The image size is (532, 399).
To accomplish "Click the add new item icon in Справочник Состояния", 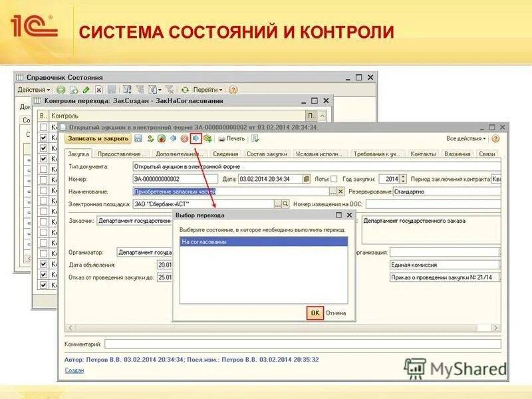I will click(60, 89).
